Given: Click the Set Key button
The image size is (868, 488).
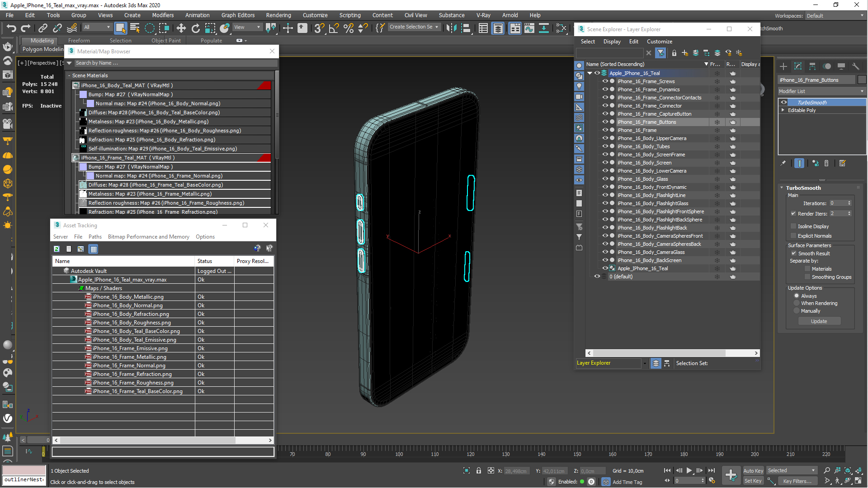Looking at the screenshot, I should [x=753, y=481].
